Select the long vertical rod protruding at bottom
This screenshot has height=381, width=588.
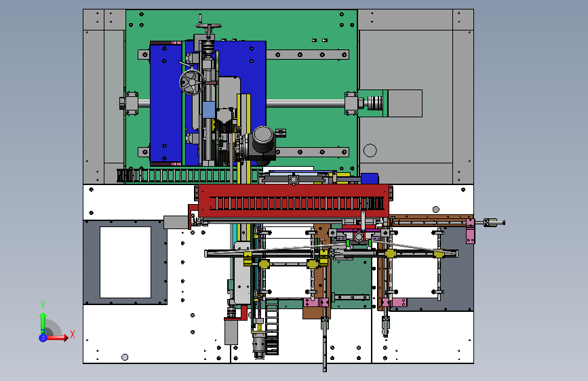coord(325,344)
